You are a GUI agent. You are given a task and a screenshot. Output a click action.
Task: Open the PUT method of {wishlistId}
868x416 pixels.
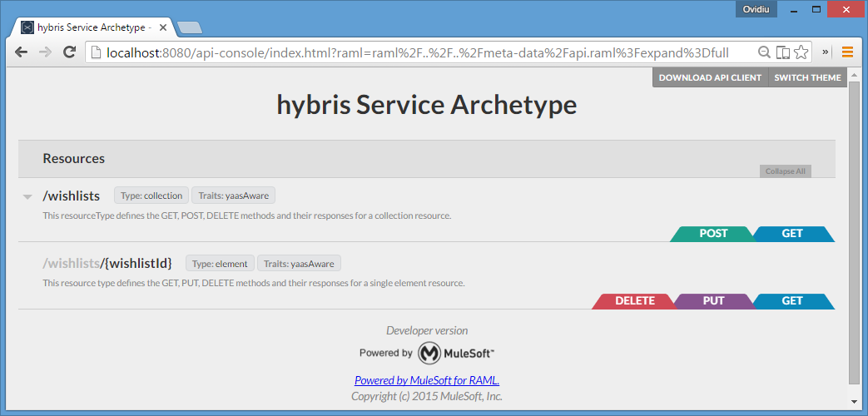713,301
